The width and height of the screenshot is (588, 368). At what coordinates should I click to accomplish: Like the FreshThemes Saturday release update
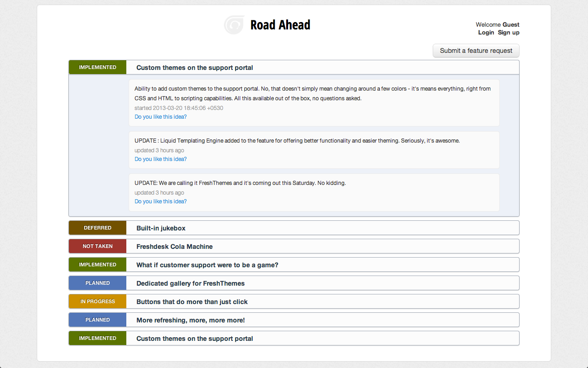click(x=160, y=201)
